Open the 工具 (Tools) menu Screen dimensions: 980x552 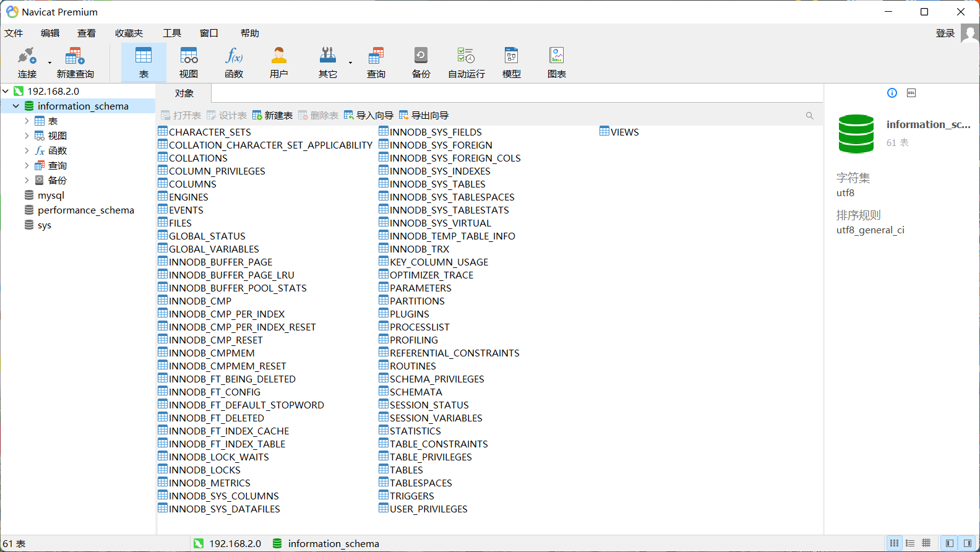point(171,33)
